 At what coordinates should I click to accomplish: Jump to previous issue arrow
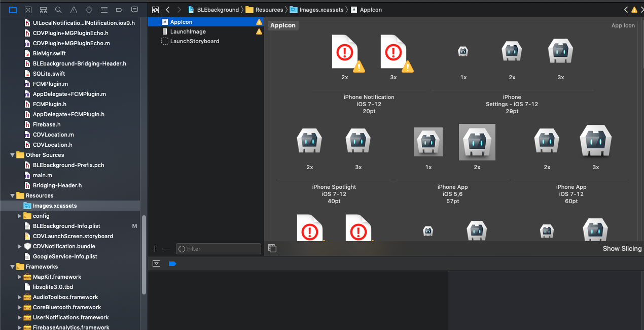tap(626, 10)
